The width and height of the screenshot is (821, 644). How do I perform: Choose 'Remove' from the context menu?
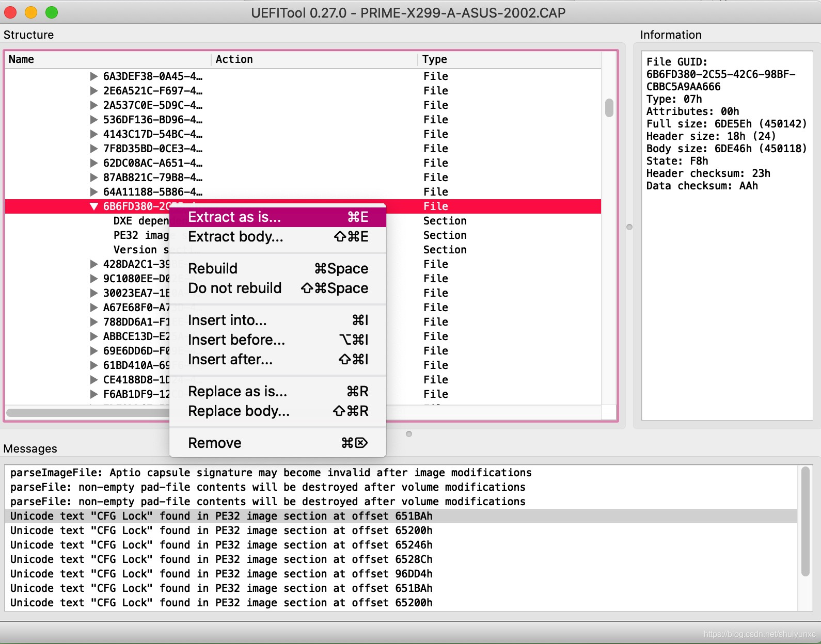(x=278, y=443)
